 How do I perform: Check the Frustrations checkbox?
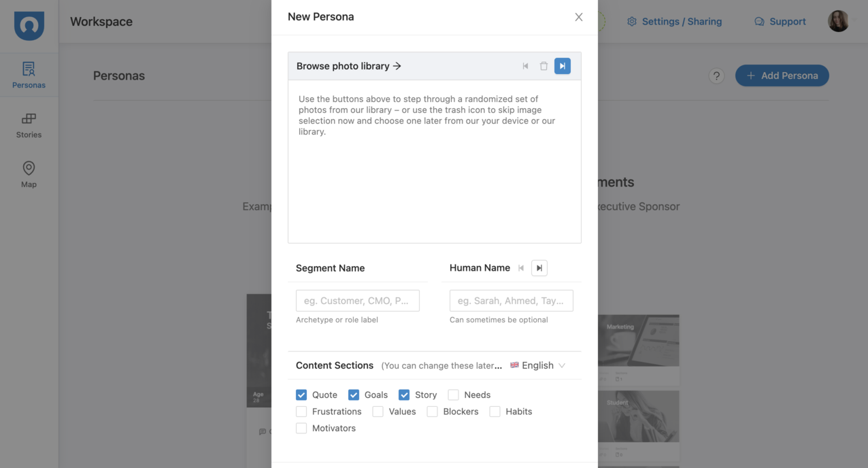tap(301, 412)
